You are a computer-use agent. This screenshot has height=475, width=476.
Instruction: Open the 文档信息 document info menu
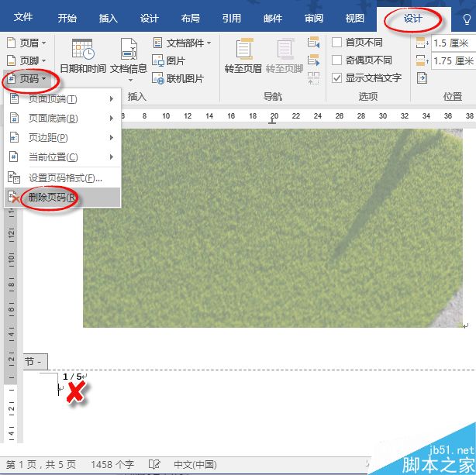129,60
